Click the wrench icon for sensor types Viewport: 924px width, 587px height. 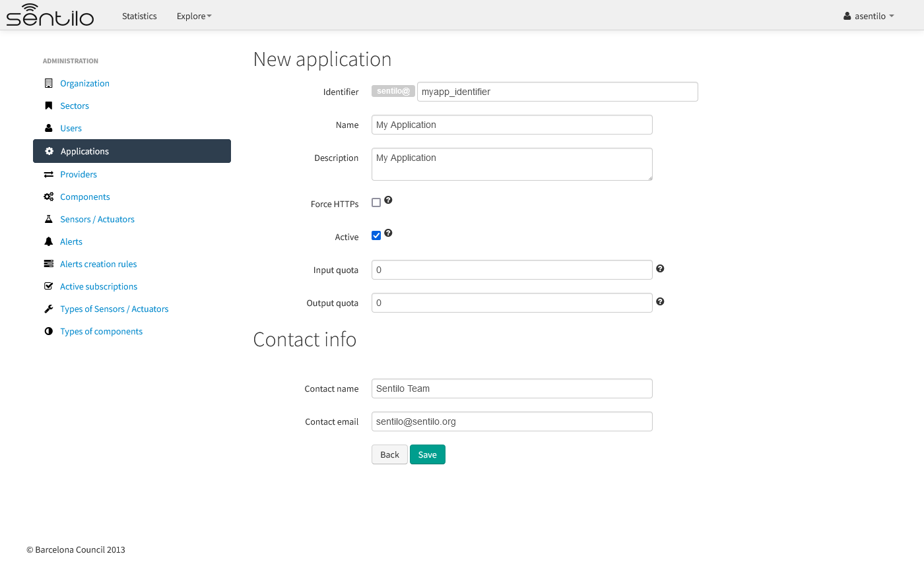click(x=48, y=309)
